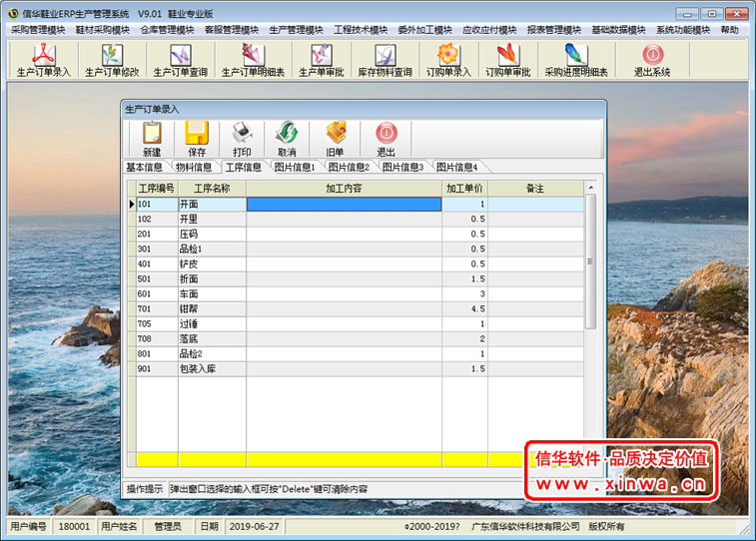Click 管理员 user name in status bar
The image size is (756, 541).
click(168, 527)
